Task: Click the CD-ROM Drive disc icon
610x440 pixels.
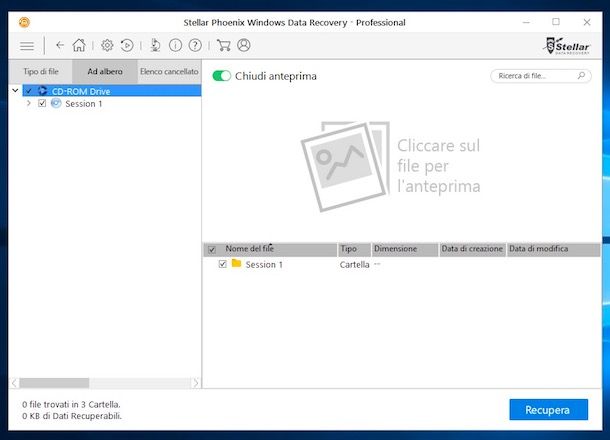Action: click(42, 91)
